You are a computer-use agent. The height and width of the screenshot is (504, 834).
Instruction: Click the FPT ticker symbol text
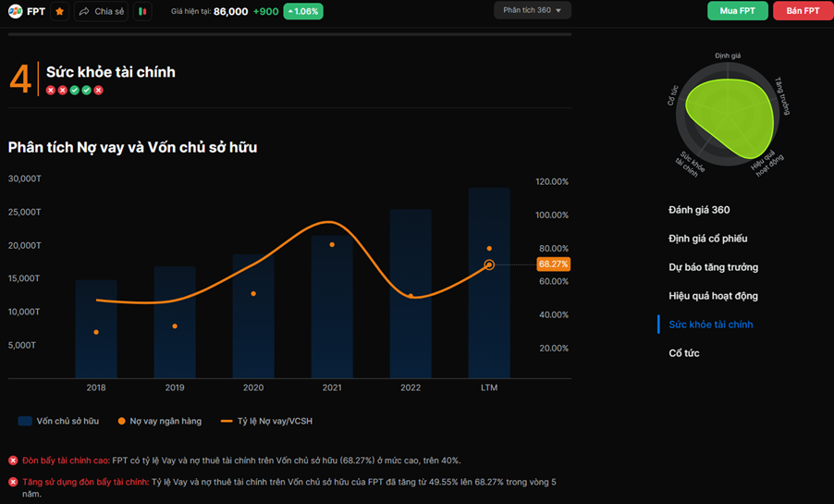pyautogui.click(x=36, y=11)
